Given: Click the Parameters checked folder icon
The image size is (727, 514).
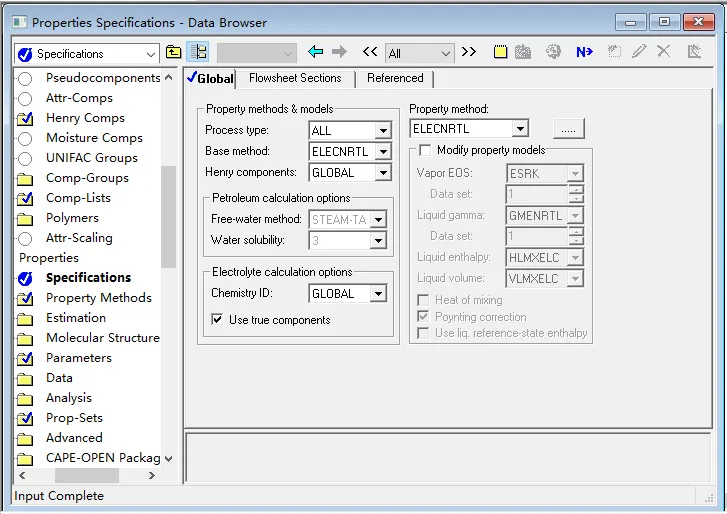Looking at the screenshot, I should [x=25, y=358].
